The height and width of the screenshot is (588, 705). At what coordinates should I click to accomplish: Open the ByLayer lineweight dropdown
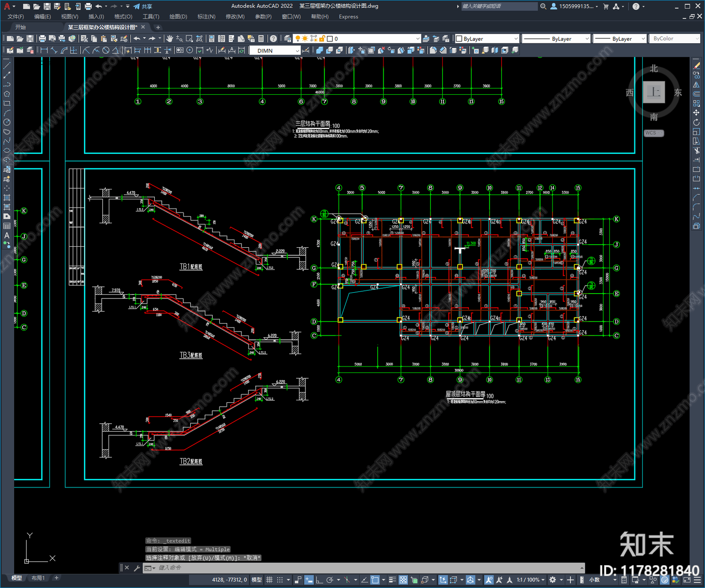point(620,39)
